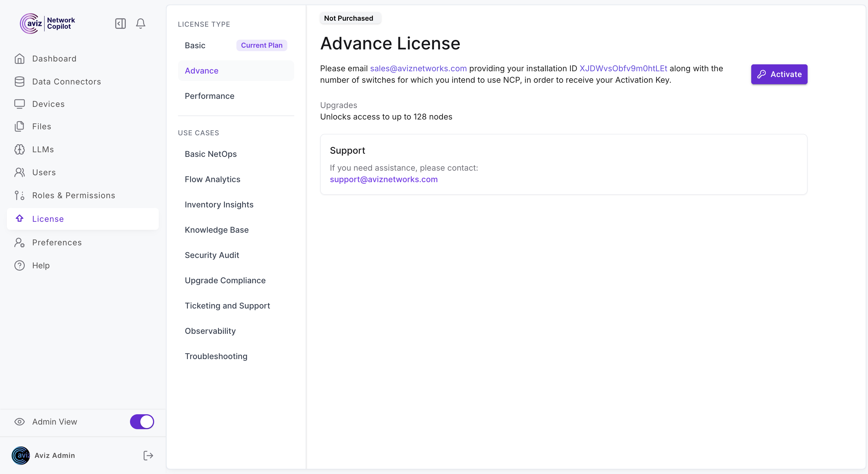This screenshot has width=868, height=474.
Task: Select the Performance license type
Action: pyautogui.click(x=209, y=96)
